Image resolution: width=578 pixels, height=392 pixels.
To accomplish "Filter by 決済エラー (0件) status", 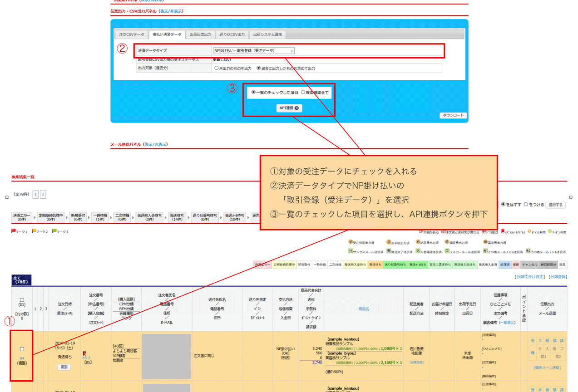I will click(x=22, y=217).
